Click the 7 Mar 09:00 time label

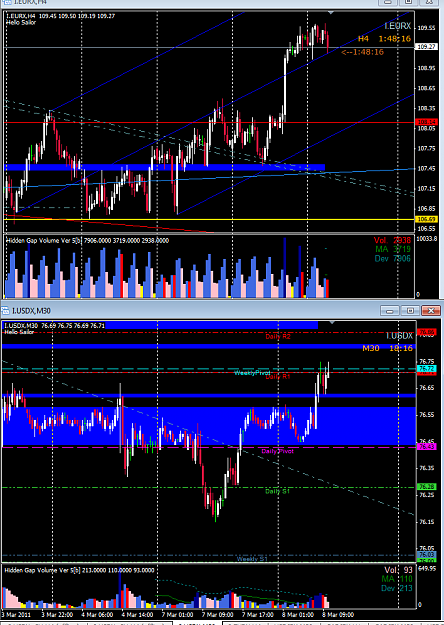[218, 615]
